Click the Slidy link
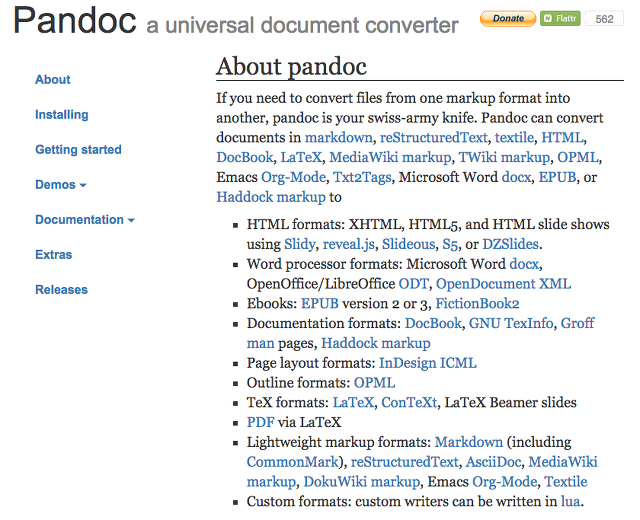The width and height of the screenshot is (640, 520). (x=299, y=244)
